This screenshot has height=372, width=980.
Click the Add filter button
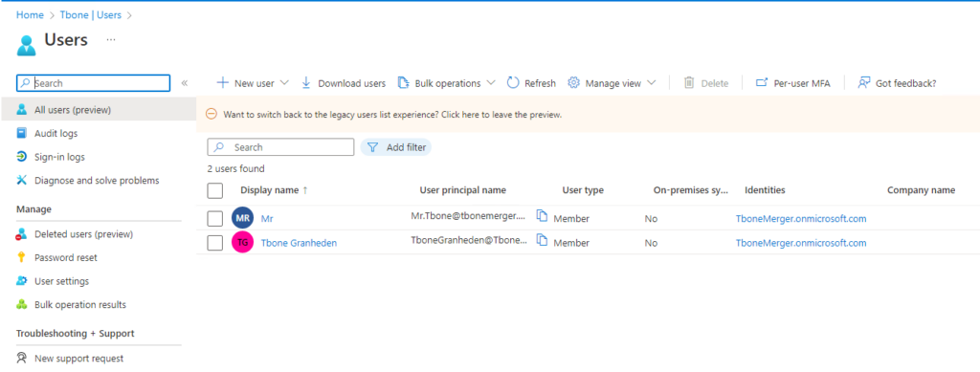coord(395,147)
